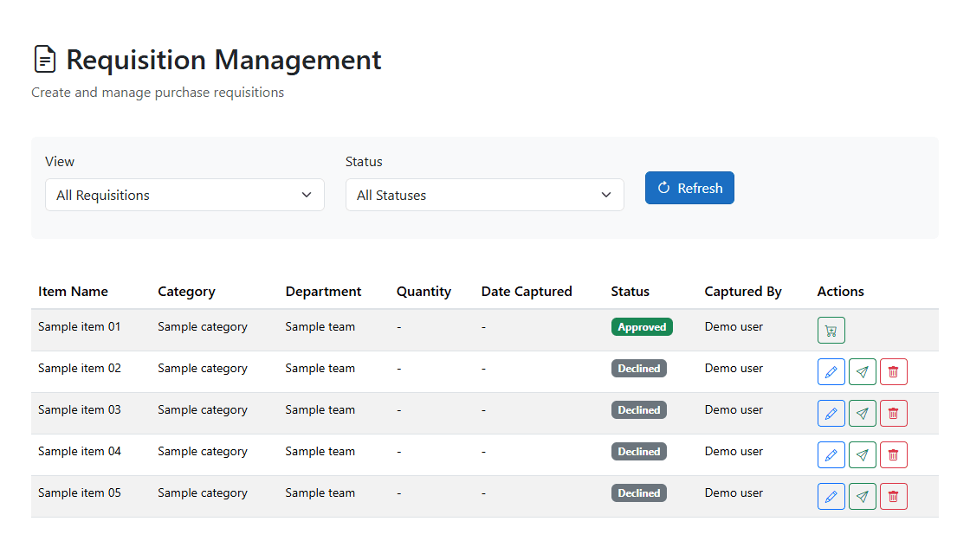Screen dimensions: 970x560
Task: Click the Refresh button
Action: pos(689,188)
